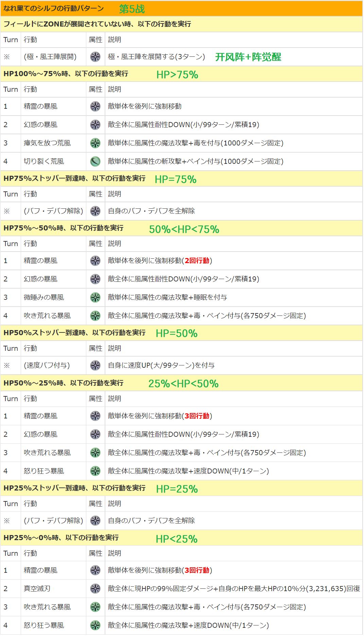Screen dimensions: 364x636
Task: Click the slash attribute icon beside 切り裂く荒風
Action: click(95, 161)
